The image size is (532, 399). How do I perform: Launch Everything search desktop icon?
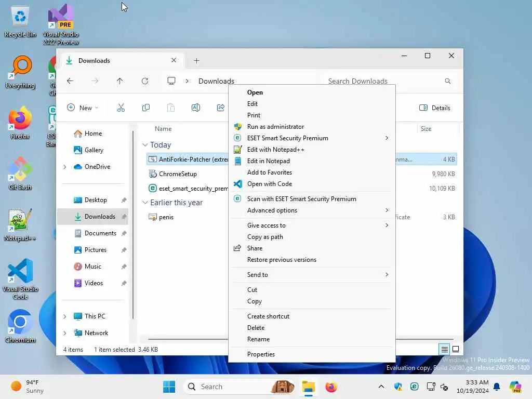(20, 72)
